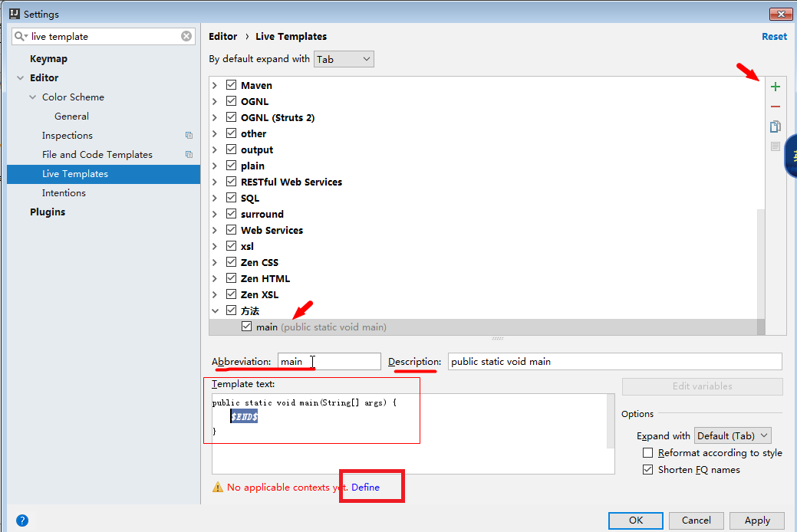Collapse the 方法 template group

click(215, 310)
